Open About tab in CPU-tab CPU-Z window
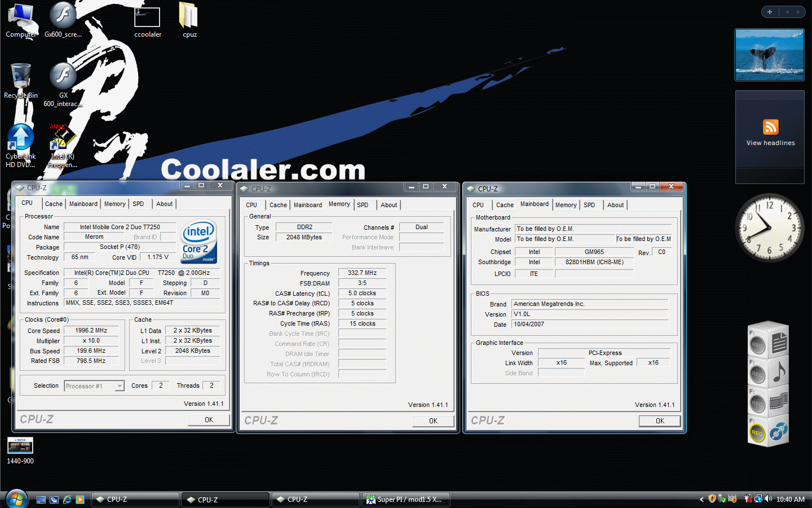The width and height of the screenshot is (812, 508). (x=165, y=204)
